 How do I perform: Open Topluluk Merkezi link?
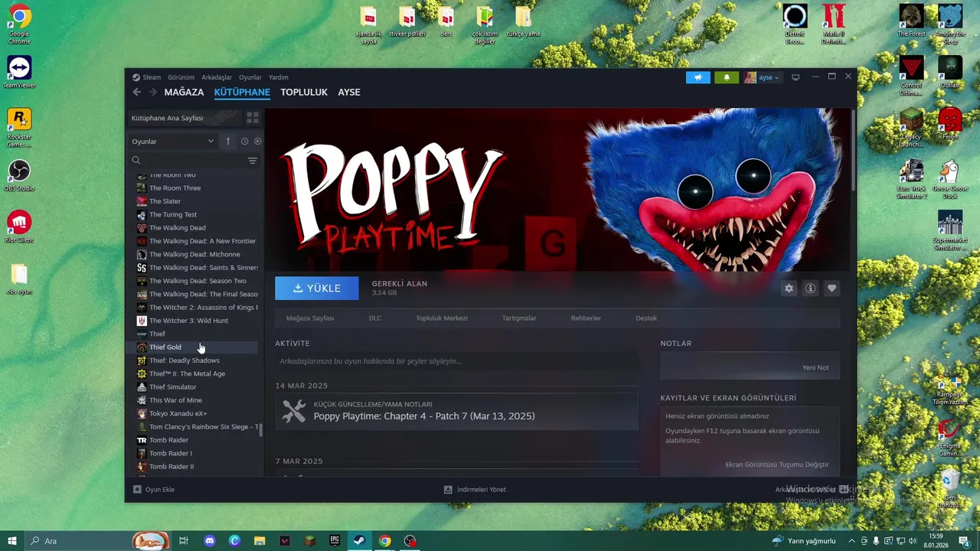[442, 318]
